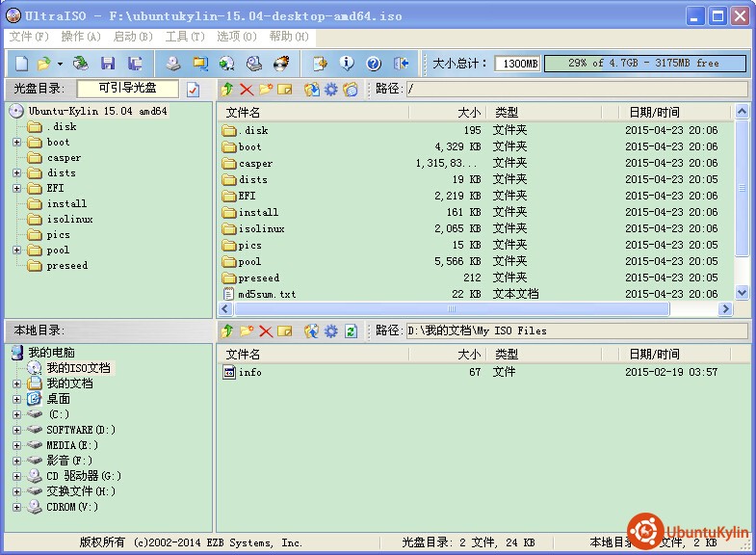The width and height of the screenshot is (756, 555).
Task: Click the 可引导光盘 field
Action: [x=128, y=89]
